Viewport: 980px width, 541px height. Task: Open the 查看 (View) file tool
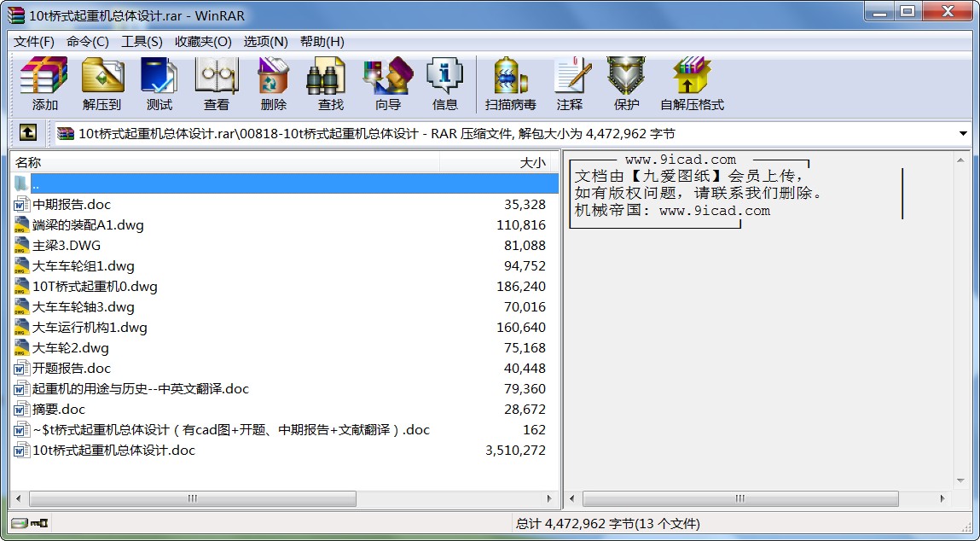coord(216,84)
